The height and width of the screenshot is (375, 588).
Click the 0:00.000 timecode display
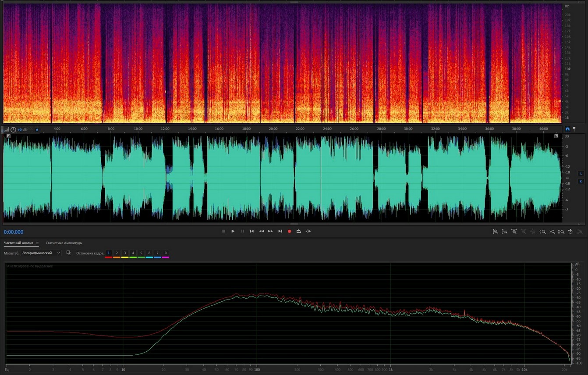point(14,232)
